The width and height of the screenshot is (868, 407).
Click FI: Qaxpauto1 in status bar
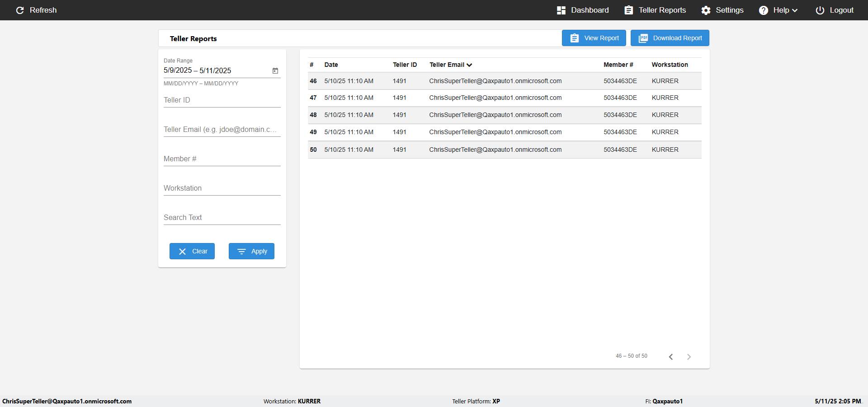pos(664,401)
